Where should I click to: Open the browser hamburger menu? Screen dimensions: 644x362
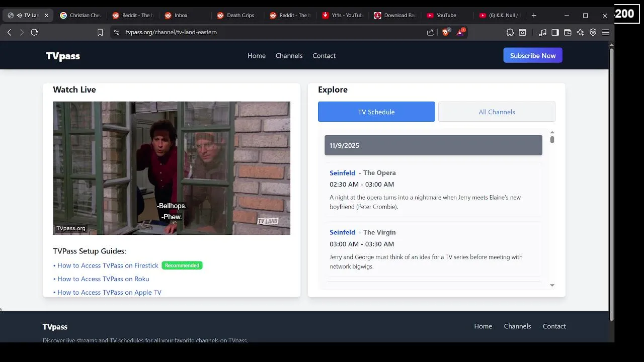coord(605,32)
